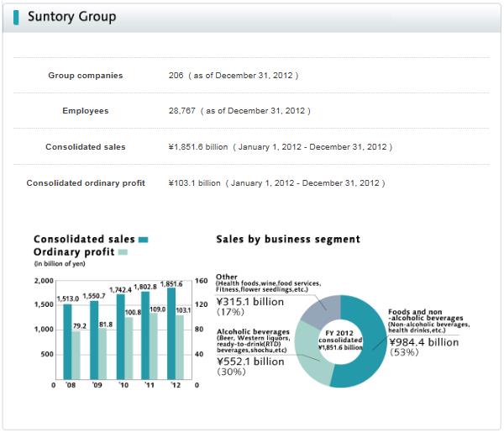Click the Consolidated sales row label
This screenshot has width=504, height=433.
coord(86,147)
